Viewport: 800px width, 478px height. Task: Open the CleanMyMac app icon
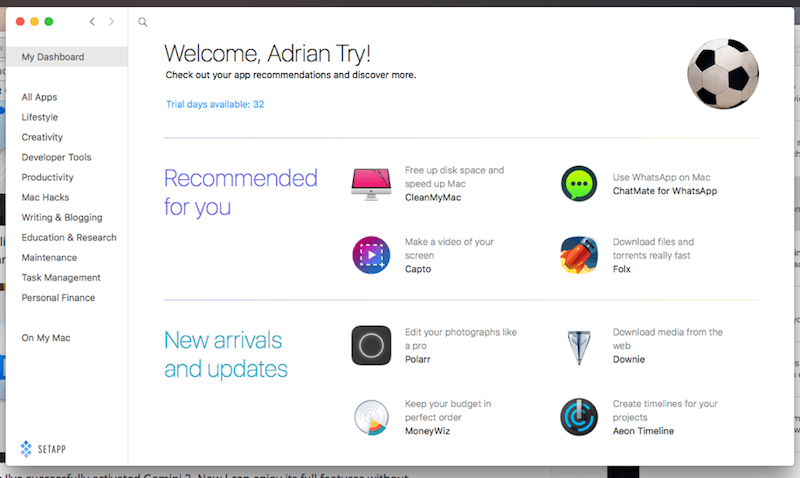pyautogui.click(x=371, y=184)
